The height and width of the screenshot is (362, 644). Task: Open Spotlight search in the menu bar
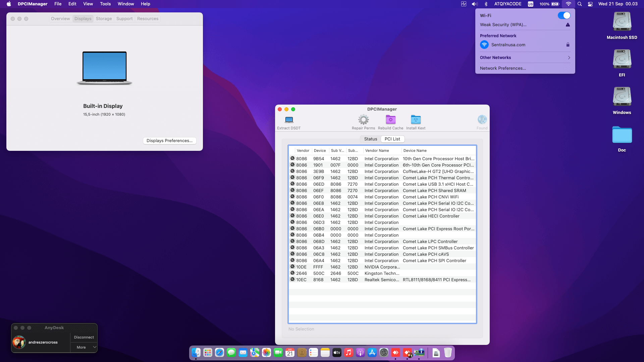(x=580, y=4)
